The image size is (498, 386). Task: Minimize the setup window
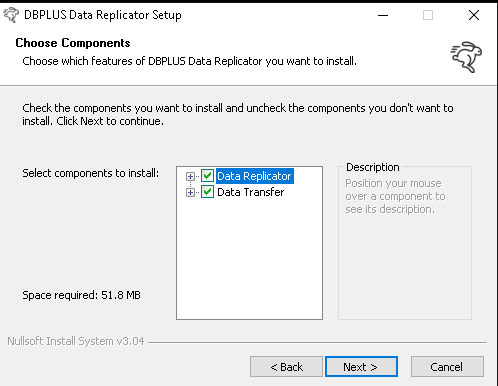coord(383,15)
